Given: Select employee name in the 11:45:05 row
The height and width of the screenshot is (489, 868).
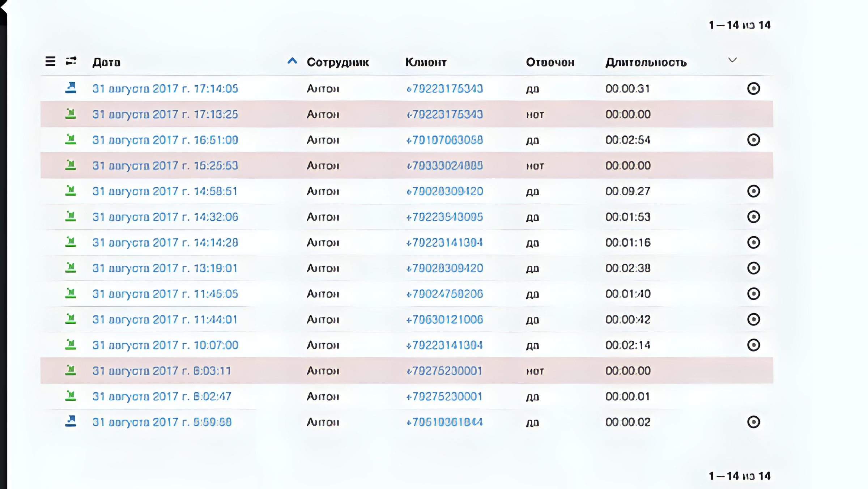Looking at the screenshot, I should click(x=323, y=294).
